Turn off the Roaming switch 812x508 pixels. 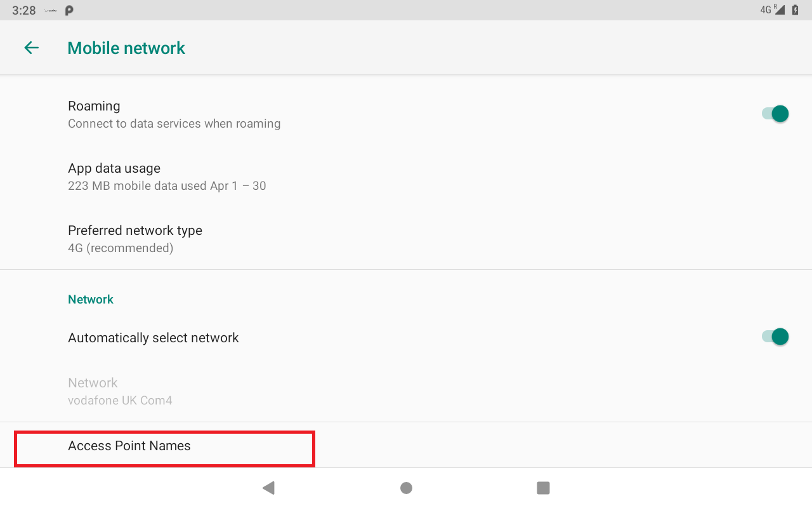coord(775,114)
